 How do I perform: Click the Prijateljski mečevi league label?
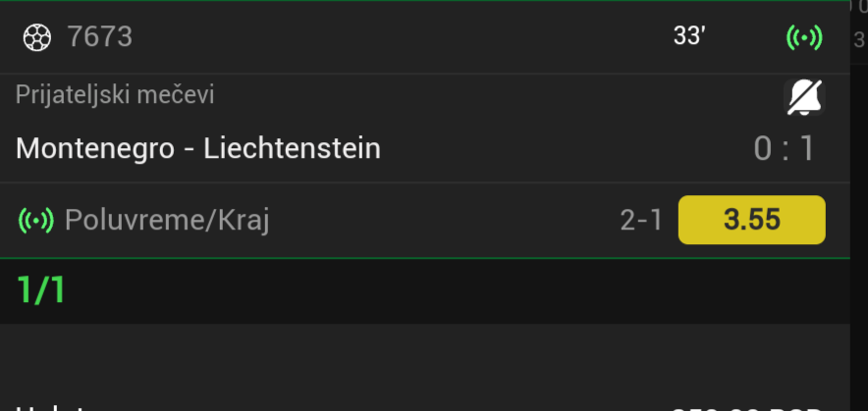115,95
